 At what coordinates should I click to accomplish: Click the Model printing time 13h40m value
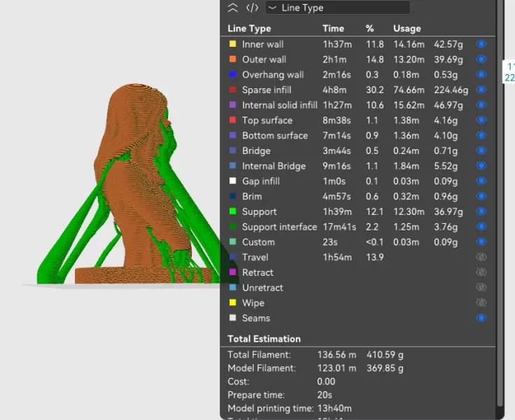coord(334,408)
